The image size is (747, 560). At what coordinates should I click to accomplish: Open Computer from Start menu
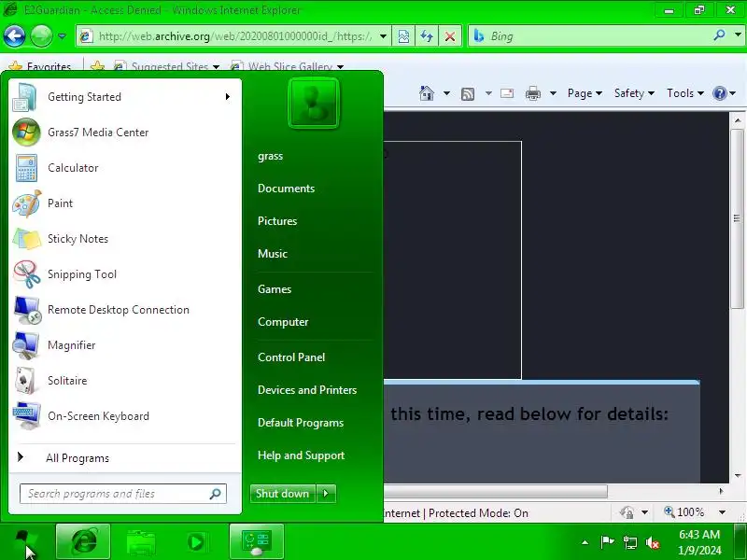(283, 322)
